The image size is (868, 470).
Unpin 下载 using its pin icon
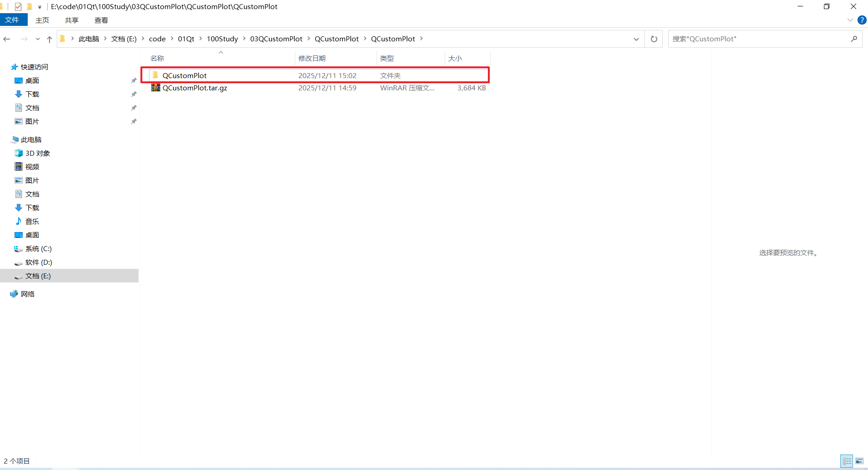134,94
